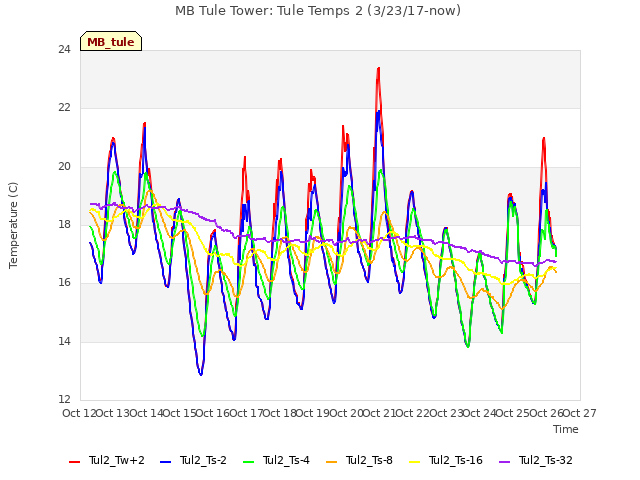The height and width of the screenshot is (480, 640).
Task: Click the yellow Tul2_Ts-16 legend swatch
Action: 414,462
